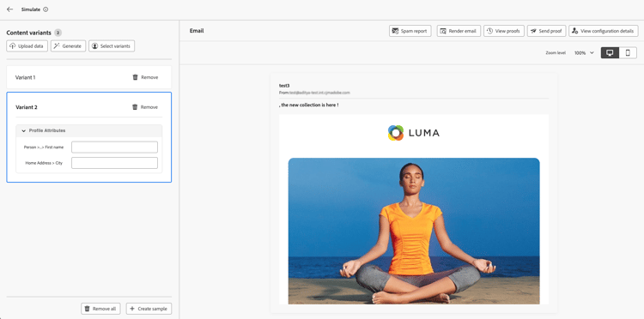Switch to desktop preview mode
The image size is (644, 319).
610,53
